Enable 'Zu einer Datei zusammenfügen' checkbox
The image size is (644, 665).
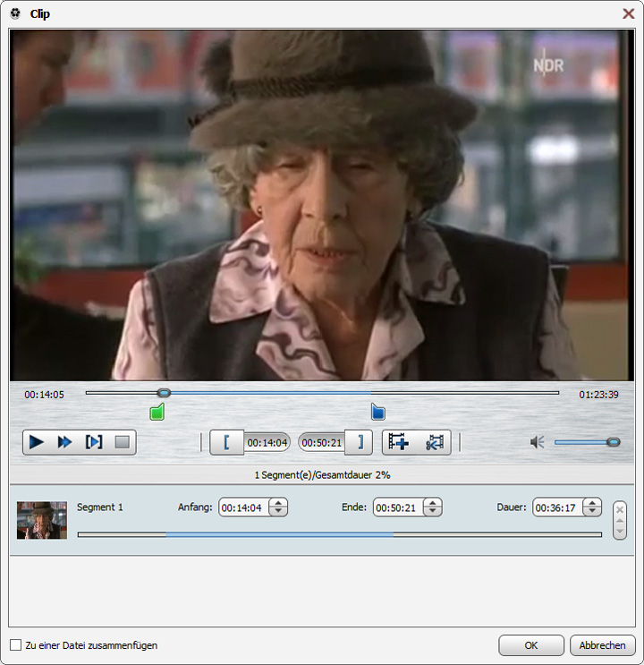pyautogui.click(x=16, y=645)
